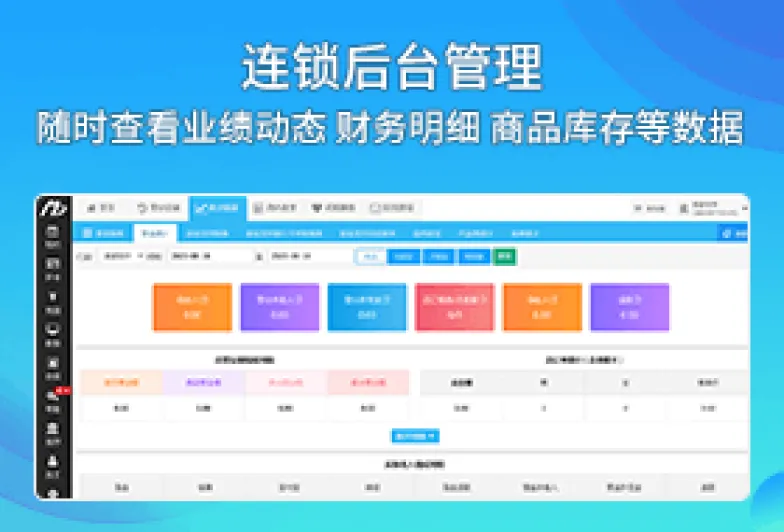
Task: Click the calendar icon between the date fields
Action: coord(259,256)
